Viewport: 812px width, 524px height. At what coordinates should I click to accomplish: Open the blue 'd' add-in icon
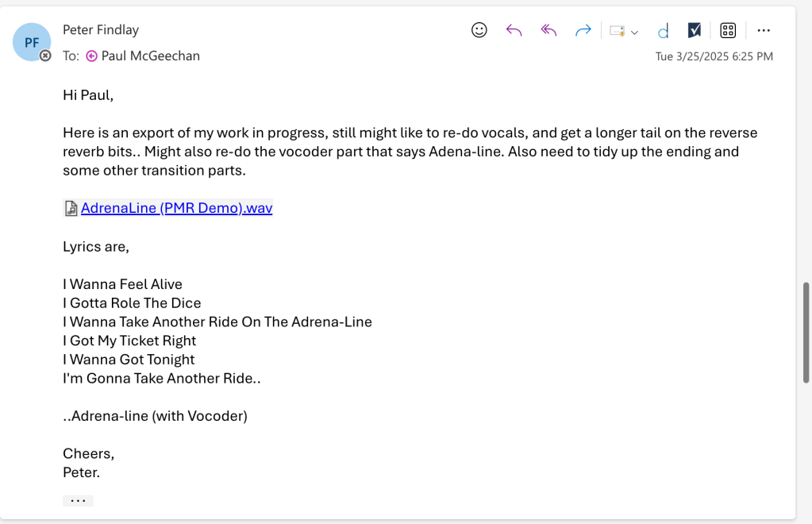[x=663, y=31]
